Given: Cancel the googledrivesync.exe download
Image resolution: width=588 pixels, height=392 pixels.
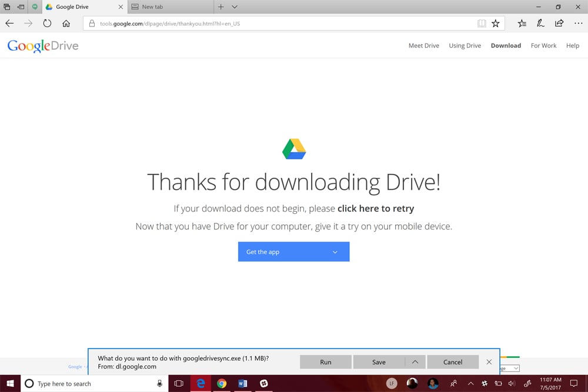Looking at the screenshot, I should [453, 362].
